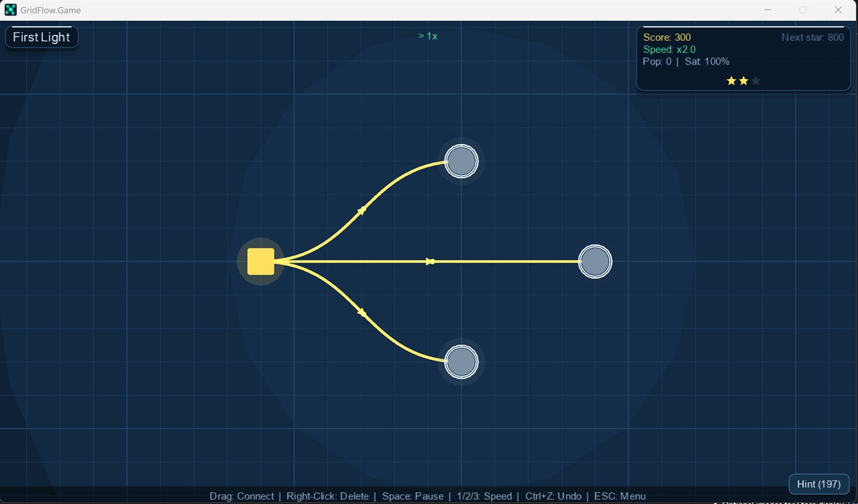
Task: Select the yellow square source node
Action: (x=260, y=261)
